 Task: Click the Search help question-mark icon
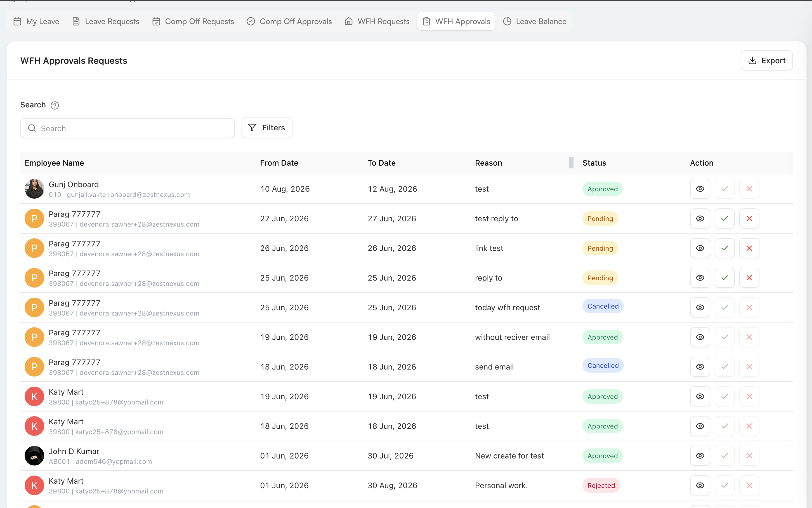tap(55, 105)
